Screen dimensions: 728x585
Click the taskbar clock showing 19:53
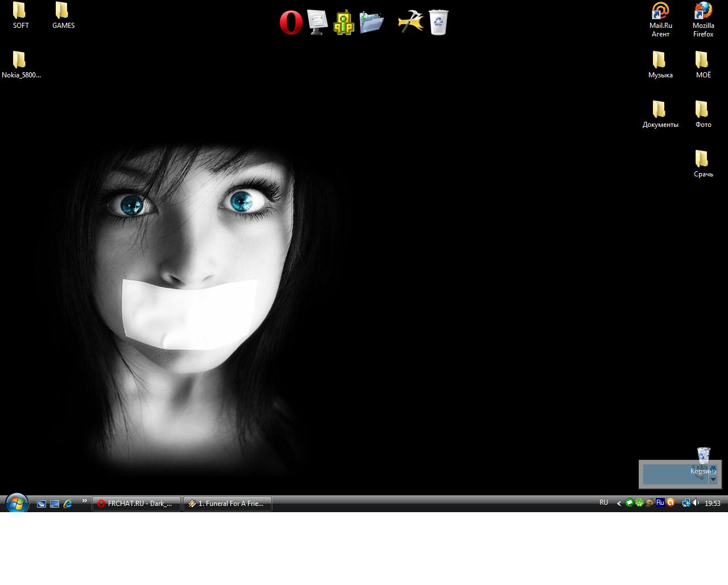coord(713,503)
